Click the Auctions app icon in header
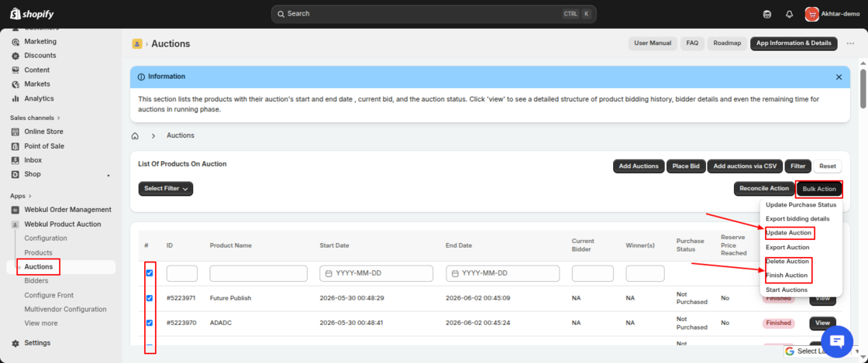 (136, 43)
